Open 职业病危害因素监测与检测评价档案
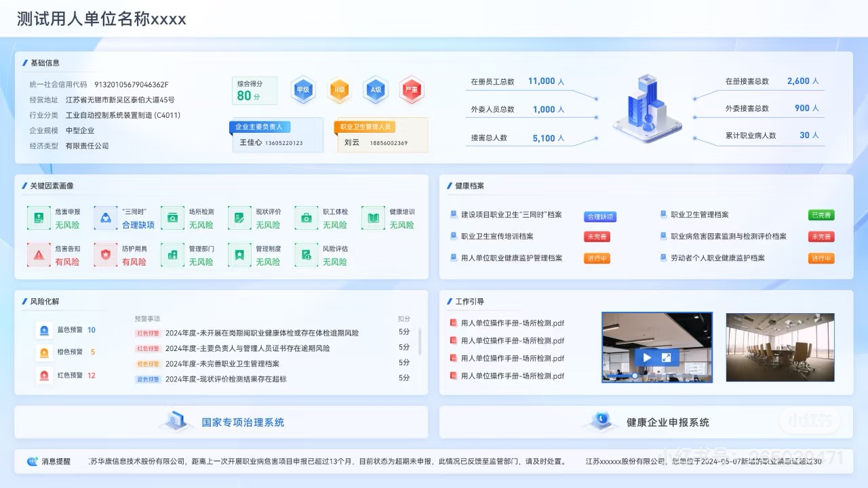The width and height of the screenshot is (868, 488). (x=728, y=237)
